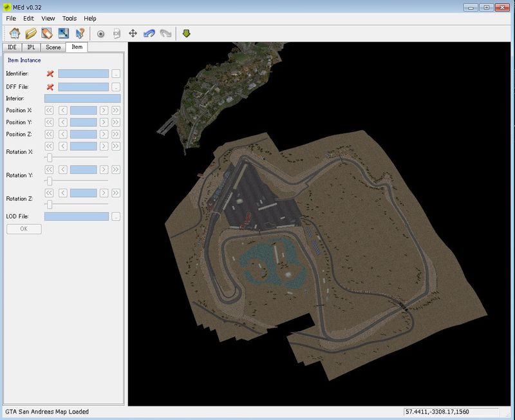This screenshot has height=420, width=515.
Task: Increase Position X by a large step (>>)
Action: [x=116, y=110]
